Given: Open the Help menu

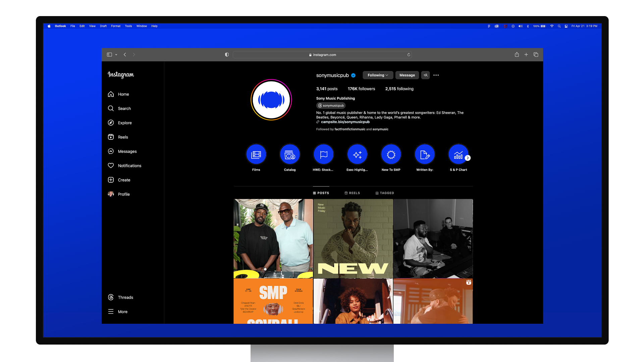Looking at the screenshot, I should click(154, 26).
